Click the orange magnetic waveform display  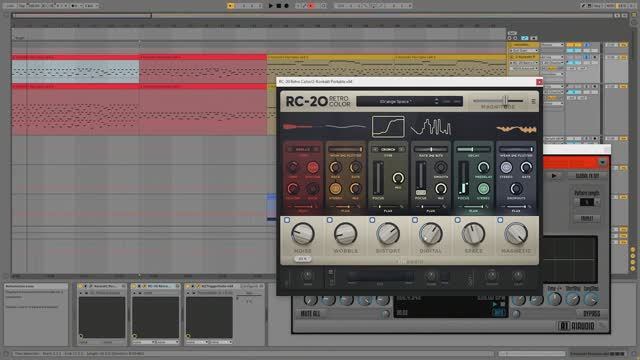point(516,129)
